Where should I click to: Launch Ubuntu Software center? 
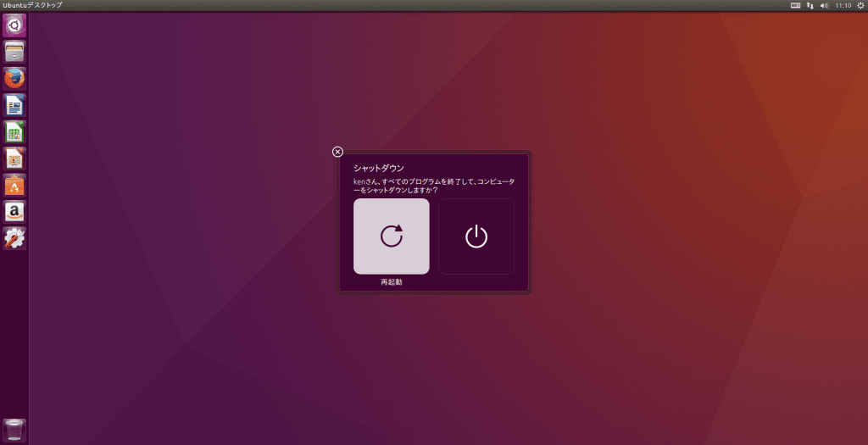click(x=14, y=185)
